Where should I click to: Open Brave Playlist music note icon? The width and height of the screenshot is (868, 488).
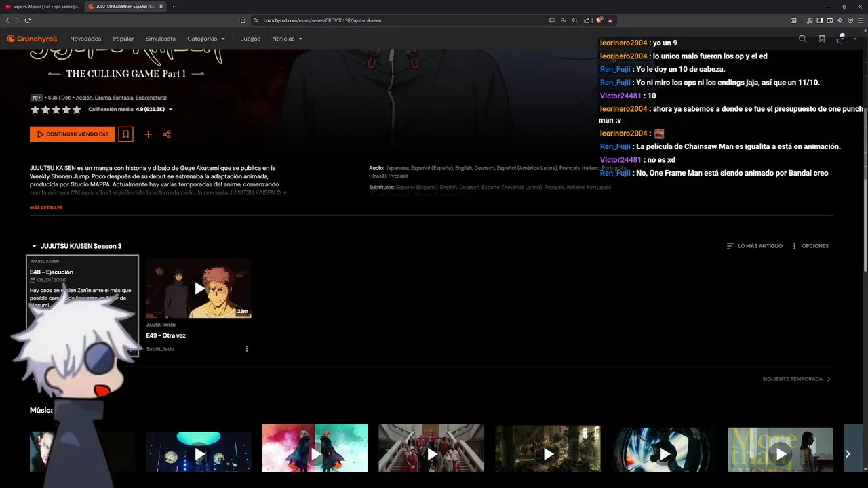click(810, 20)
